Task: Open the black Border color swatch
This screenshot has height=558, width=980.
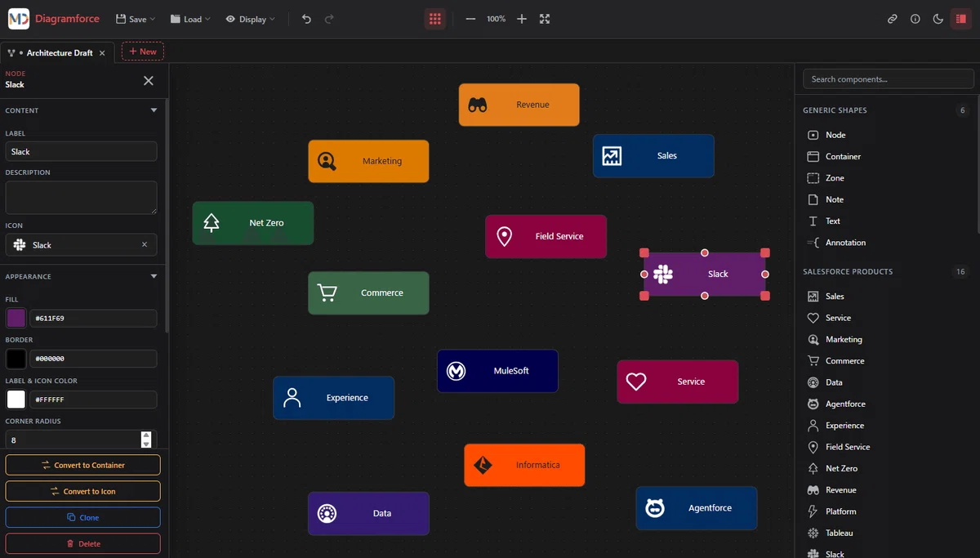Action: click(x=16, y=359)
